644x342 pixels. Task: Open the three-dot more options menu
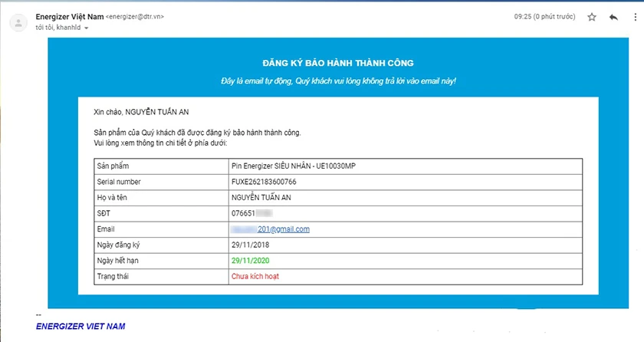tap(636, 17)
